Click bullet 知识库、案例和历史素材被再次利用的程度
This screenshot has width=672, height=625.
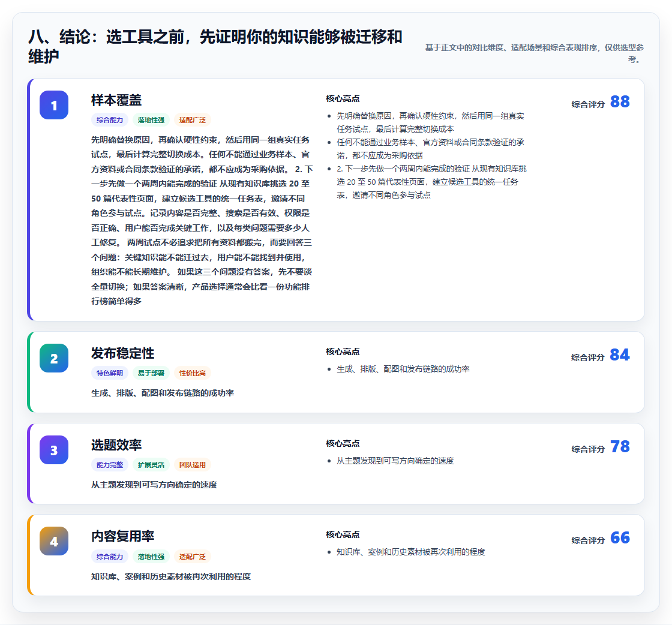tap(410, 552)
